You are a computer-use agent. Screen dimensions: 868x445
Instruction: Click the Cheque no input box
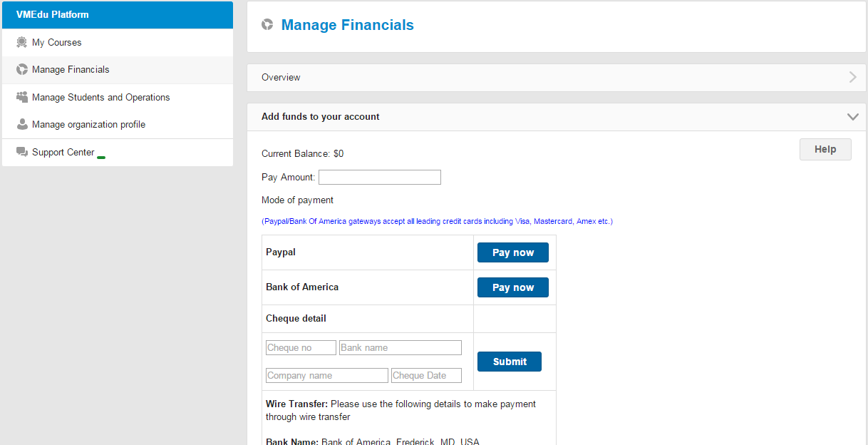[x=300, y=348]
